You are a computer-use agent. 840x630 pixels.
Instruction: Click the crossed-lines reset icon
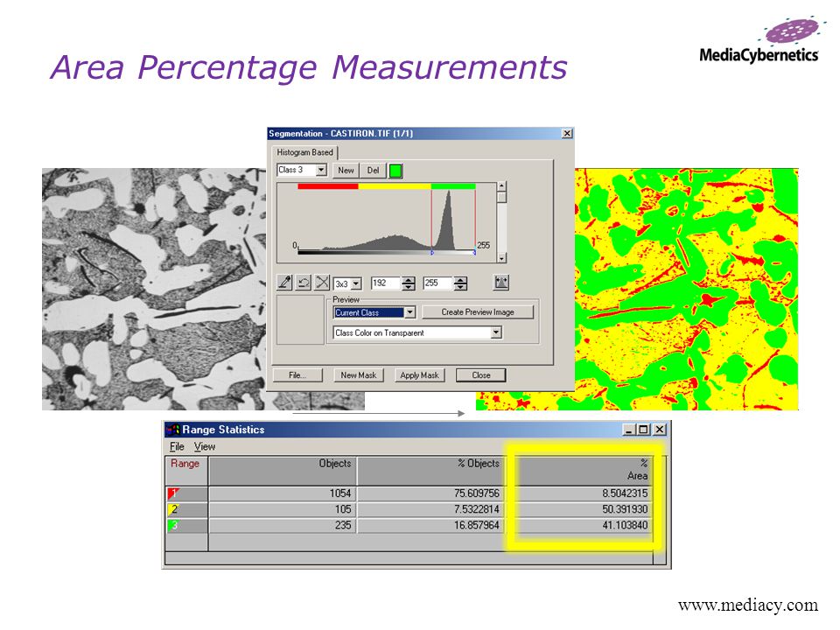coord(322,283)
